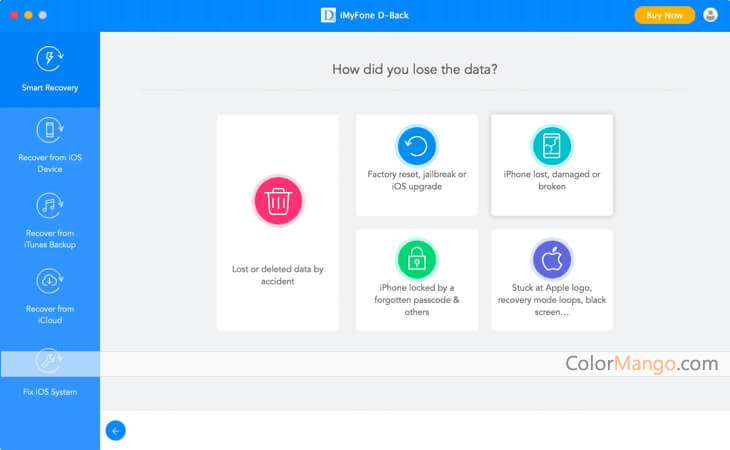
Task: Click the purple Apple logo icon
Action: pos(551,260)
